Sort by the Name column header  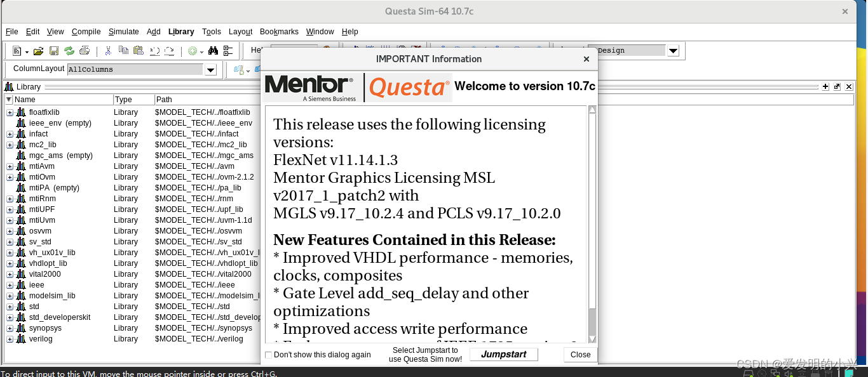tap(63, 100)
